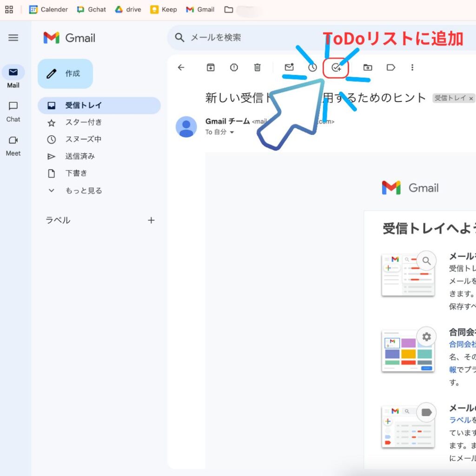Open the bookmarks folder icon
The height and width of the screenshot is (476, 476).
229,10
